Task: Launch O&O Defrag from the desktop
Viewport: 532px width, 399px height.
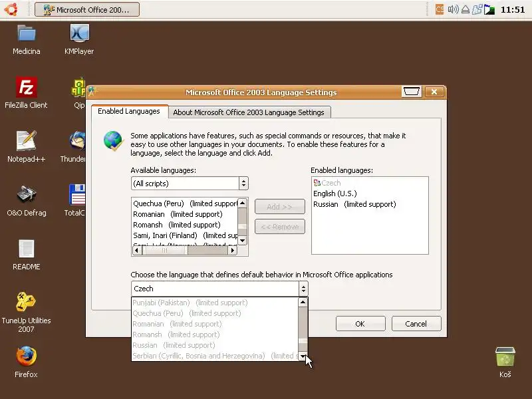Action: click(26, 194)
